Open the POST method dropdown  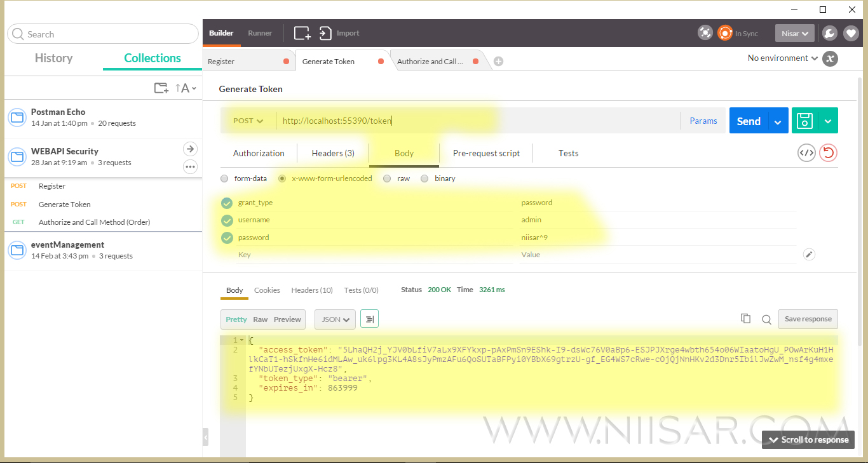click(248, 121)
